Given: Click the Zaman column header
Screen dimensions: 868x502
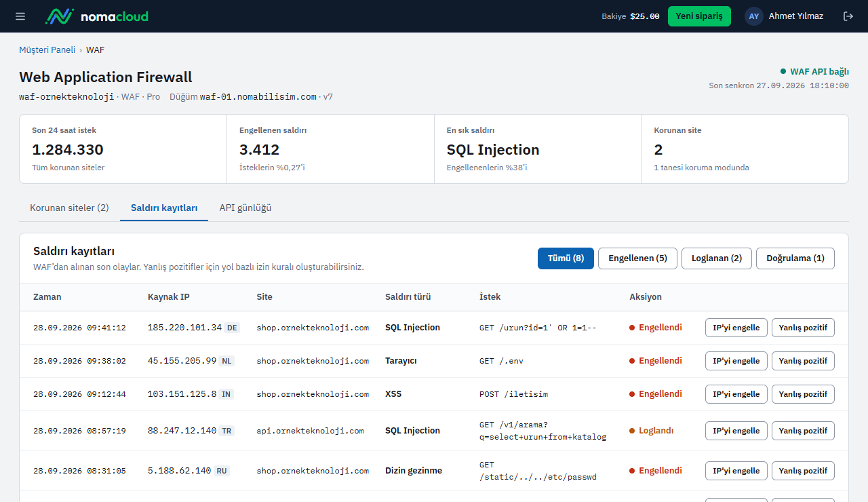Looking at the screenshot, I should (47, 297).
